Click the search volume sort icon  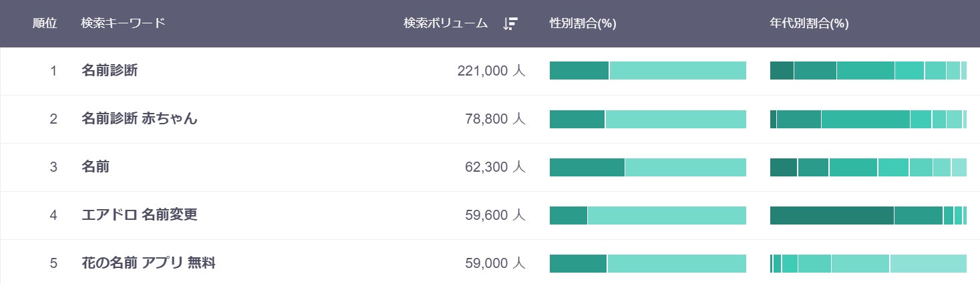point(510,23)
